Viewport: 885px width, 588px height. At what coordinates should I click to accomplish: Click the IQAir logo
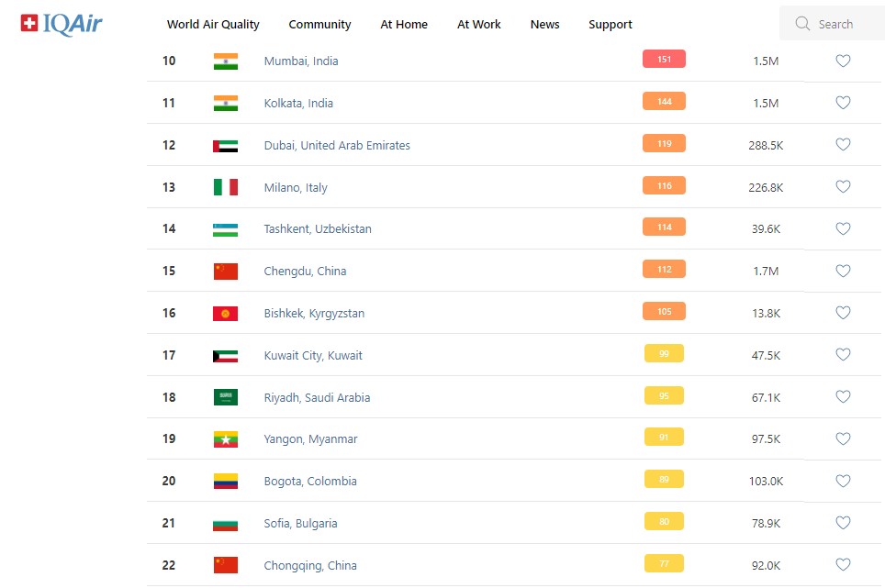(62, 24)
